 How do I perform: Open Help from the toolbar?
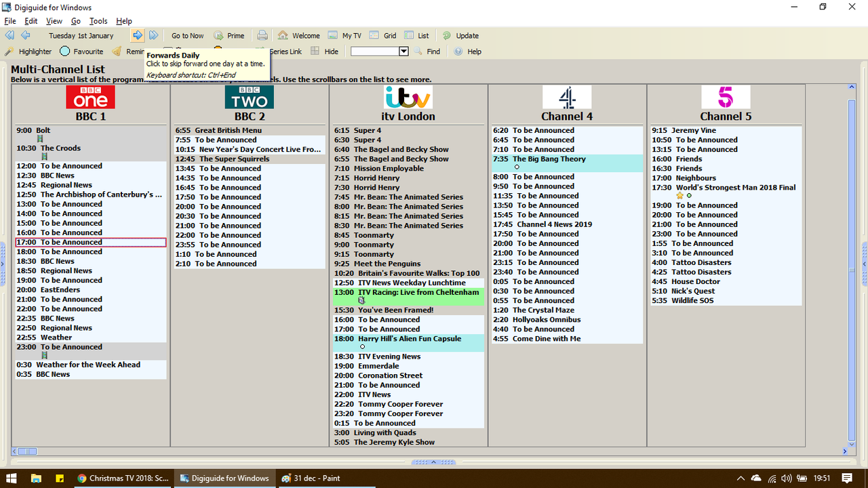coord(467,52)
